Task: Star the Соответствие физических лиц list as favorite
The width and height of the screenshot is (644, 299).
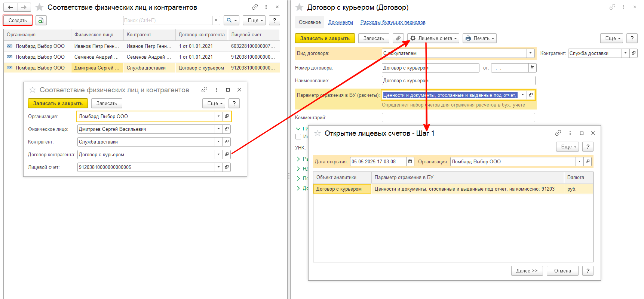Action: (39, 7)
